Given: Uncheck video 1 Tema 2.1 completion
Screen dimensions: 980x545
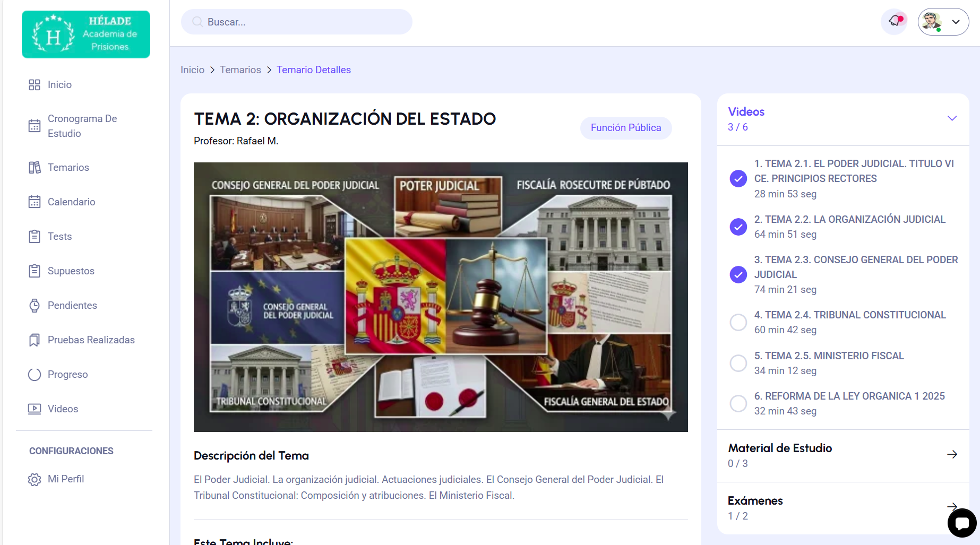Looking at the screenshot, I should pos(738,179).
